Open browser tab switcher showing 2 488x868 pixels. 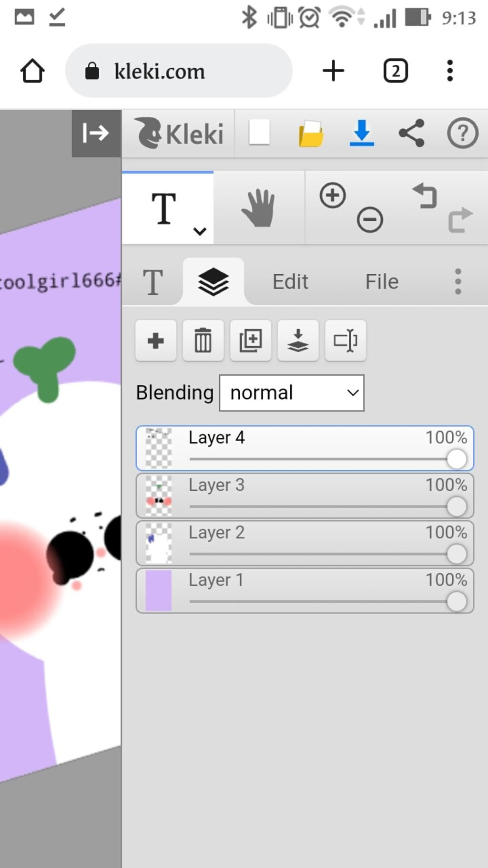tap(396, 71)
